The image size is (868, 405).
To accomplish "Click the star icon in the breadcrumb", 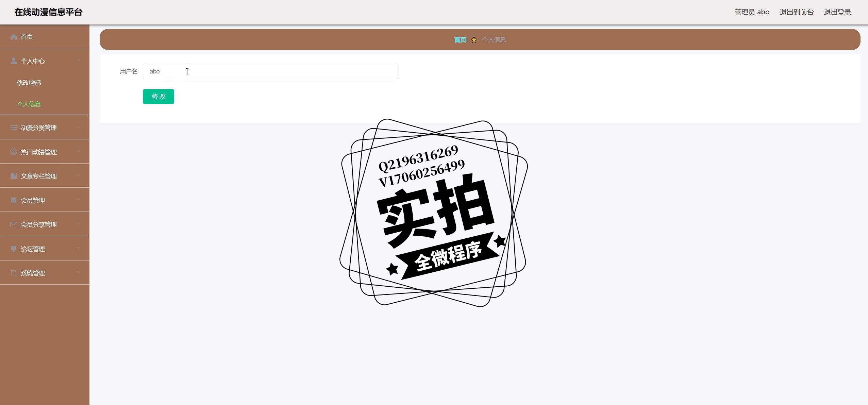I will [x=474, y=40].
